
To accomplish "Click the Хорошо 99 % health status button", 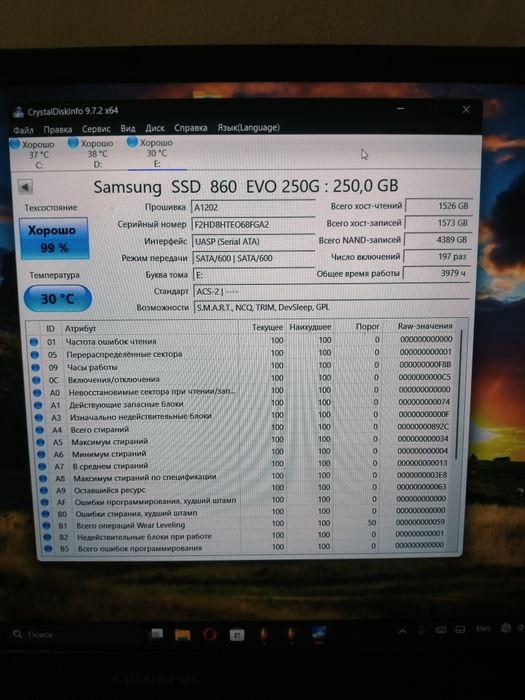I will 54,238.
